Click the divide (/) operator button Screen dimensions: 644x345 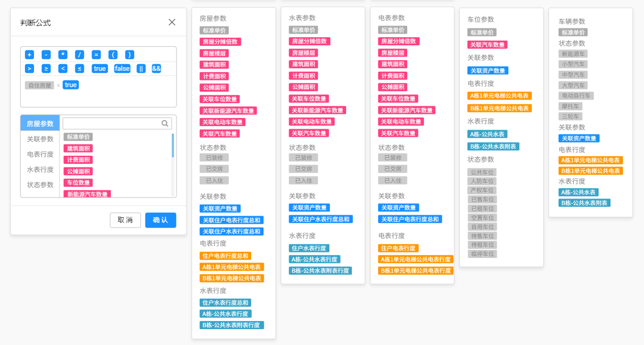pos(79,55)
